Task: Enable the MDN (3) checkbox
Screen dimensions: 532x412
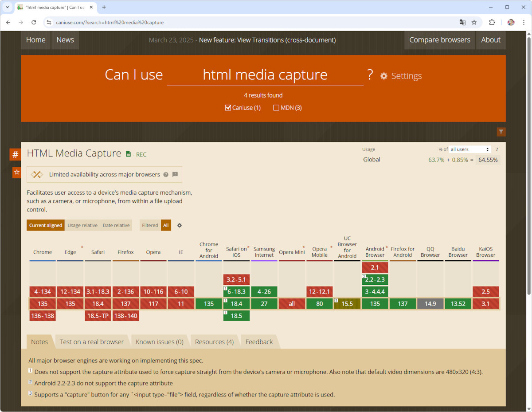Action: pos(276,108)
